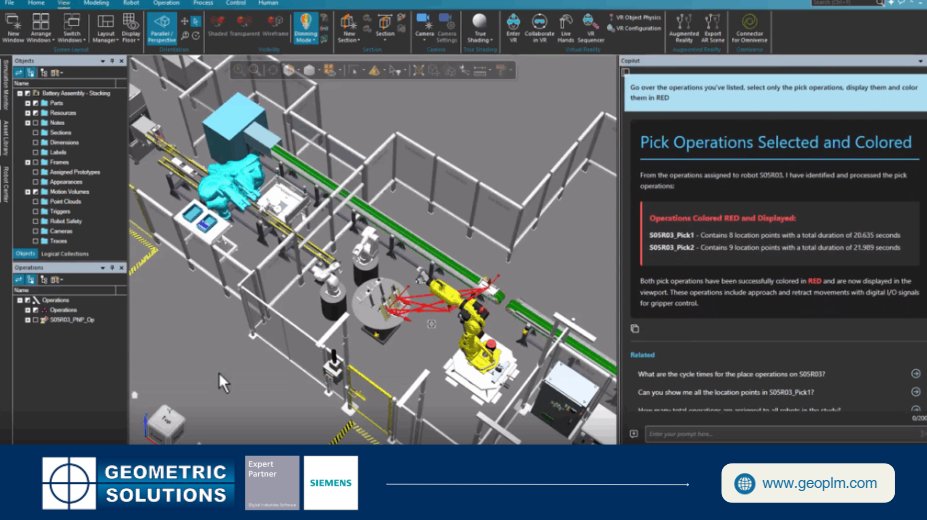Toggle visibility checkbox for Notes folder
The image size is (927, 520).
pyautogui.click(x=35, y=123)
